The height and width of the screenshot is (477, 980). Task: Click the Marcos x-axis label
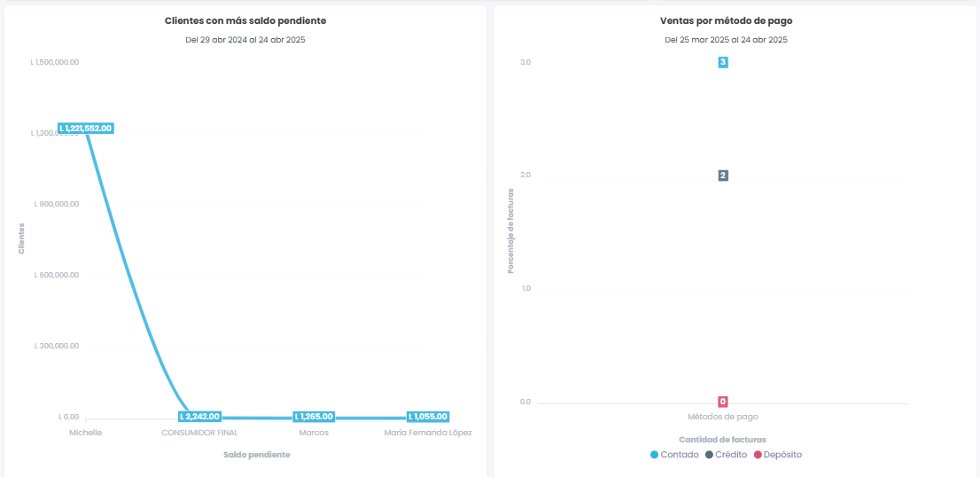pos(315,433)
